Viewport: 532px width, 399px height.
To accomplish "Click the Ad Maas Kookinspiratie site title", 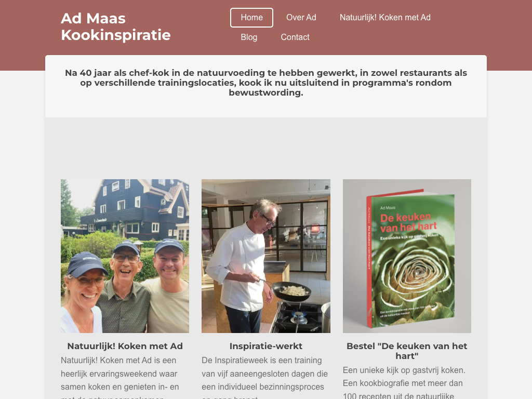I will pos(116,27).
